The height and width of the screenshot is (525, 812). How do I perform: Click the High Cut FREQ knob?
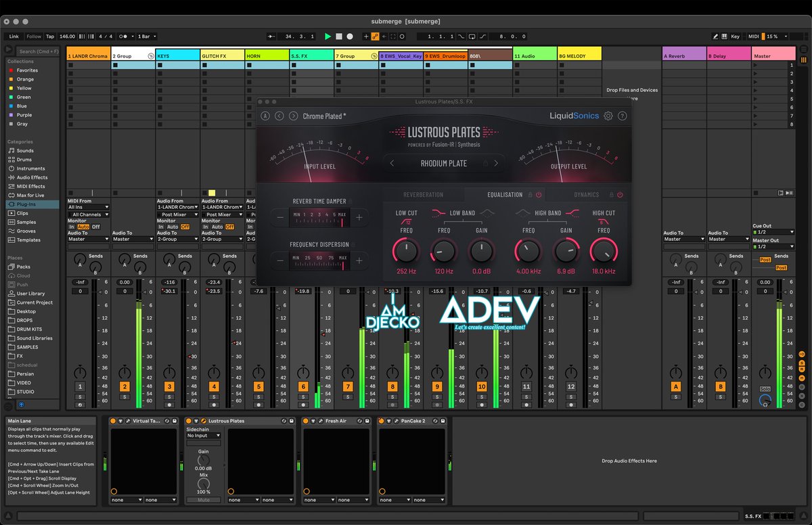click(604, 252)
